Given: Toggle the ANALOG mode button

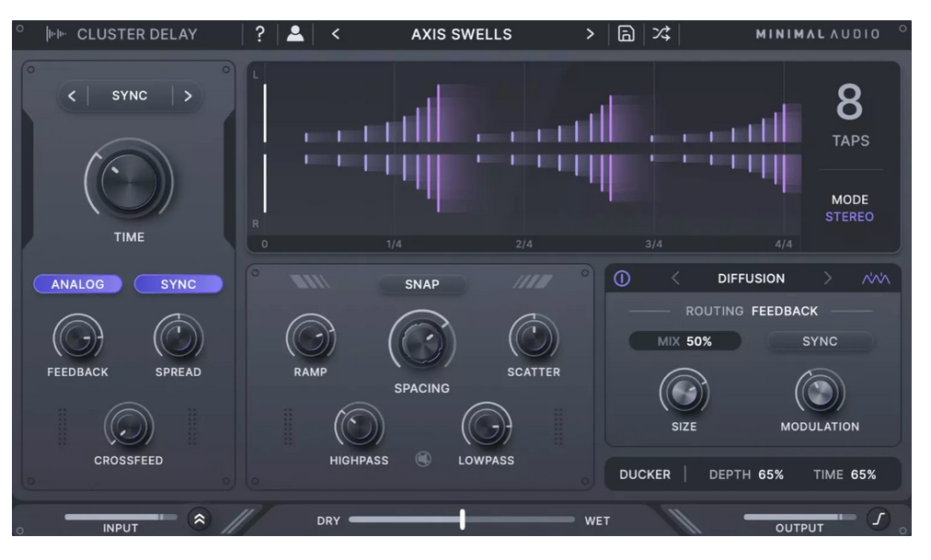Looking at the screenshot, I should click(x=78, y=284).
